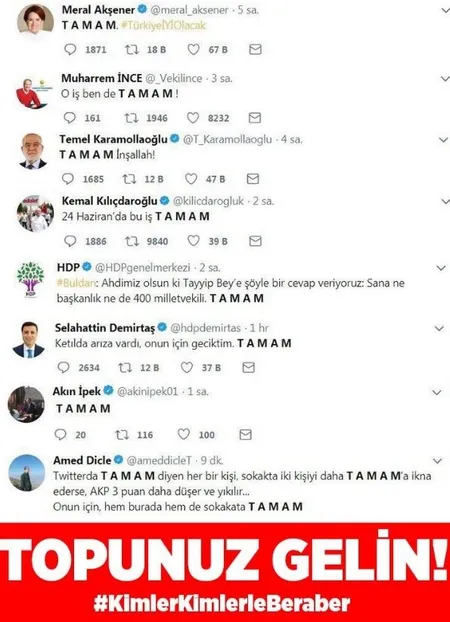Screen dimensions: 450x622
Task: Like Akın İpek's tweet with heart icon
Action: point(184,434)
